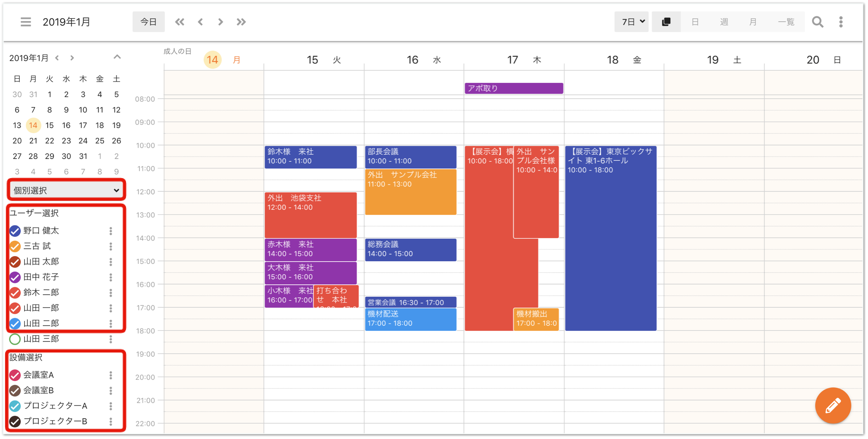
Task: Click the 18 金 day header
Action: 624,60
